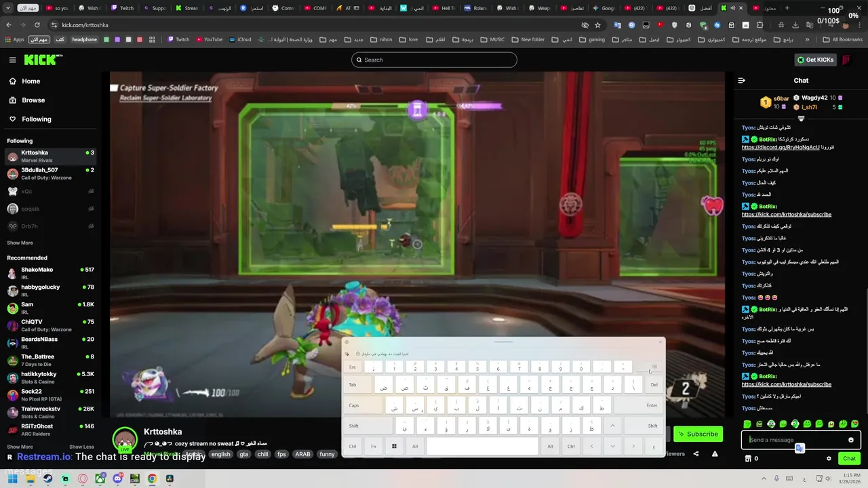Tap left Ctrl key on touch keyboard
The width and height of the screenshot is (868, 488).
coord(353,446)
